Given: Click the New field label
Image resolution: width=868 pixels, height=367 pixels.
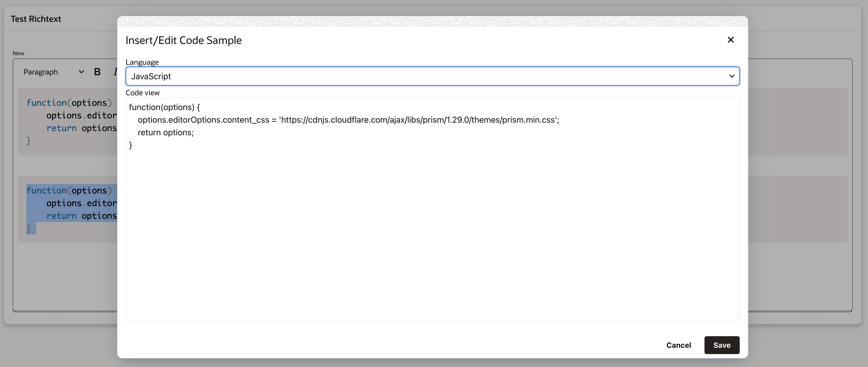Looking at the screenshot, I should tap(18, 53).
